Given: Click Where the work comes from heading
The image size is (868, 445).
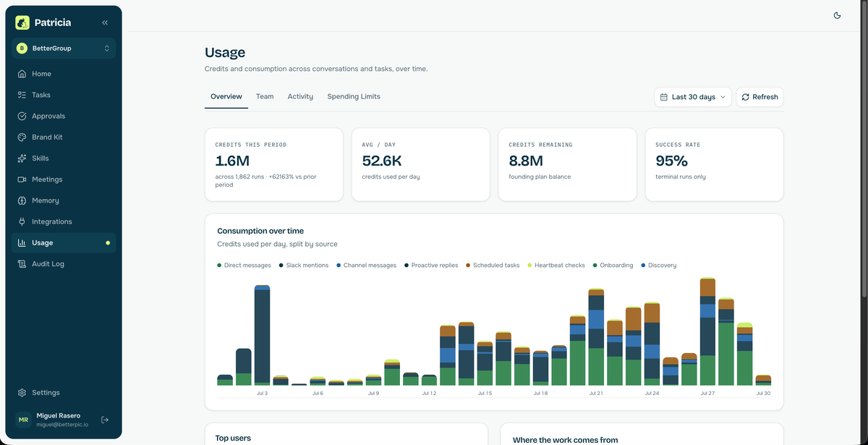Looking at the screenshot, I should (x=565, y=440).
